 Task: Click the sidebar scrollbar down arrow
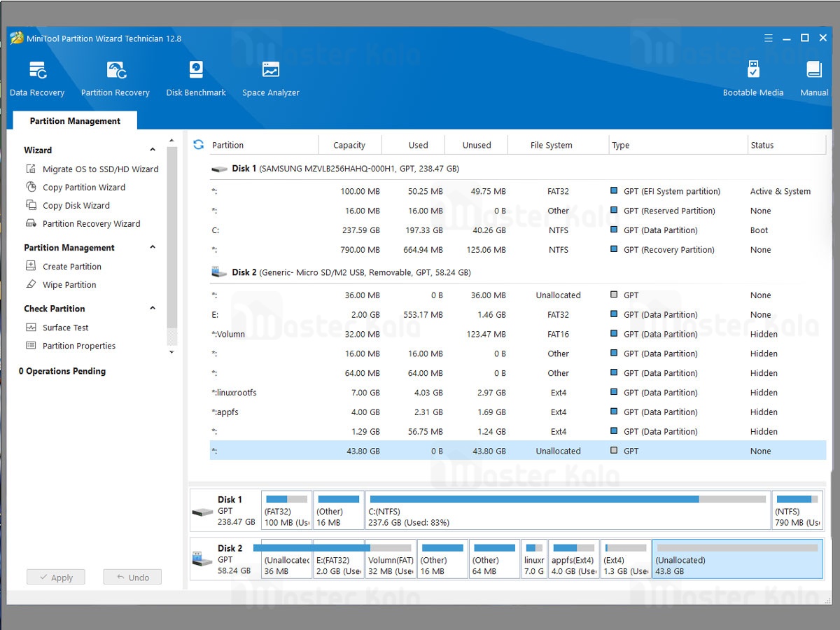172,352
